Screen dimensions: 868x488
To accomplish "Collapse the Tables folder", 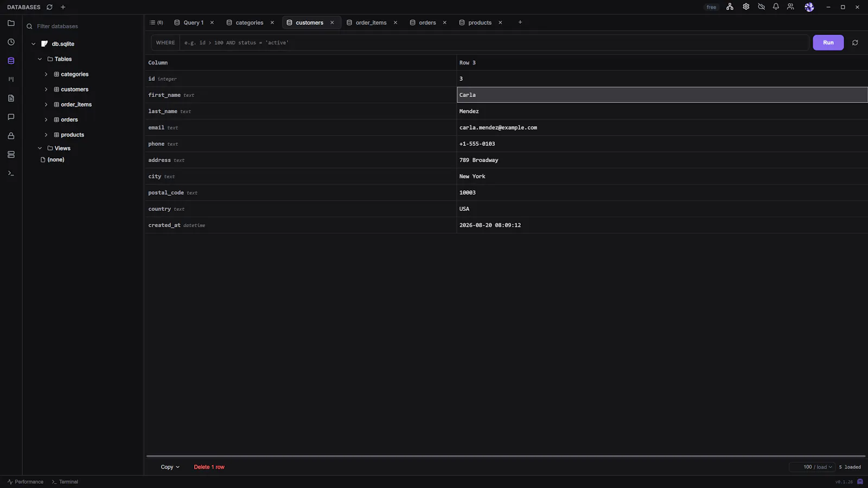I will tap(40, 59).
